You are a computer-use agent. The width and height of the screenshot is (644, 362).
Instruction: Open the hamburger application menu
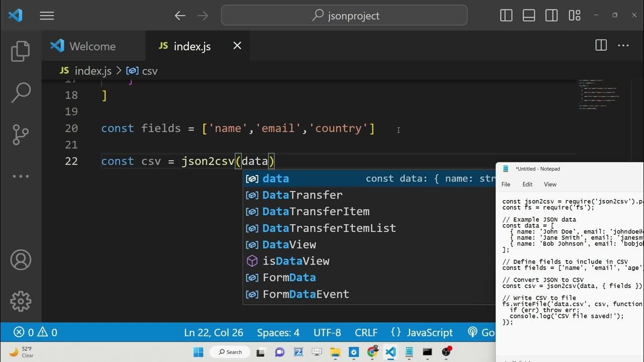click(47, 16)
